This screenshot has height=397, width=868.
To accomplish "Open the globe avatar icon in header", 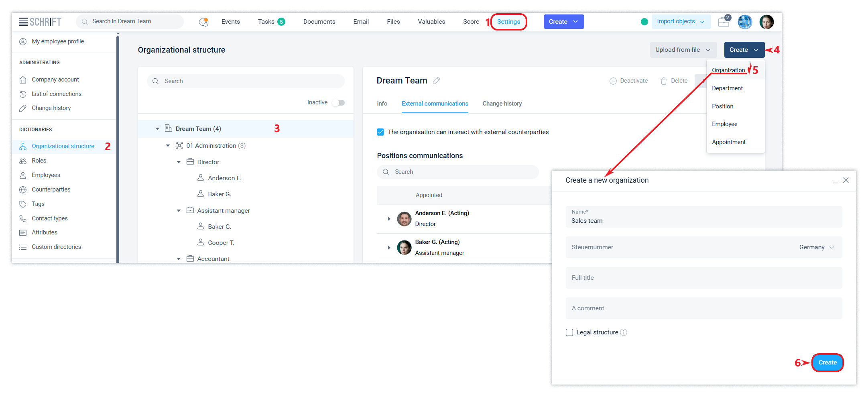I will tap(745, 22).
